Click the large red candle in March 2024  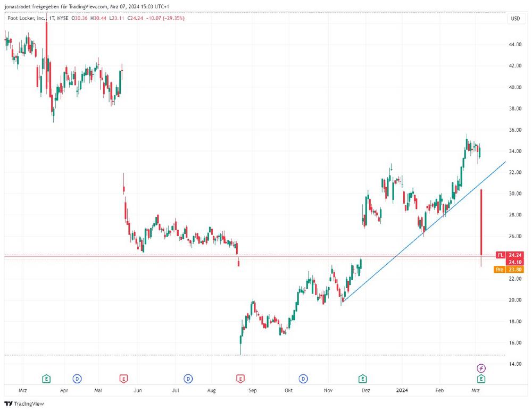pyautogui.click(x=481, y=223)
